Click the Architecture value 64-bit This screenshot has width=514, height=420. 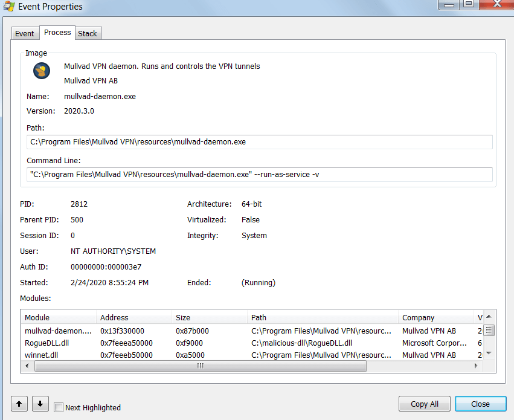(252, 204)
